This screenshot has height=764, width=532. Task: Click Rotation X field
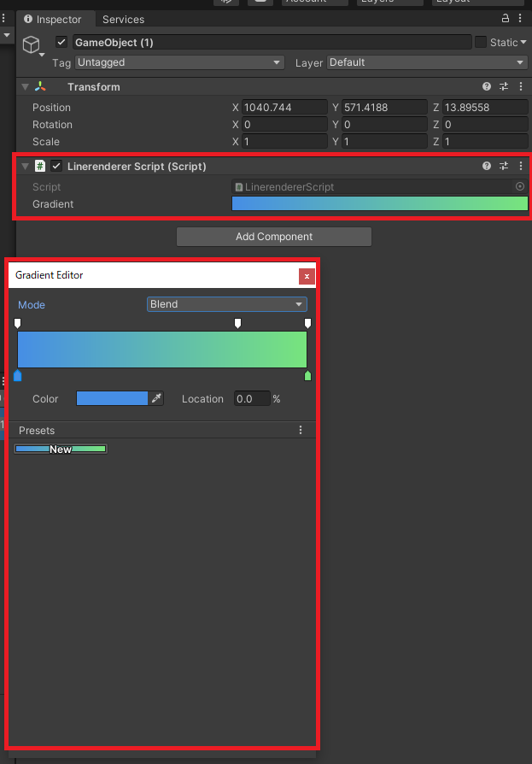(x=284, y=124)
